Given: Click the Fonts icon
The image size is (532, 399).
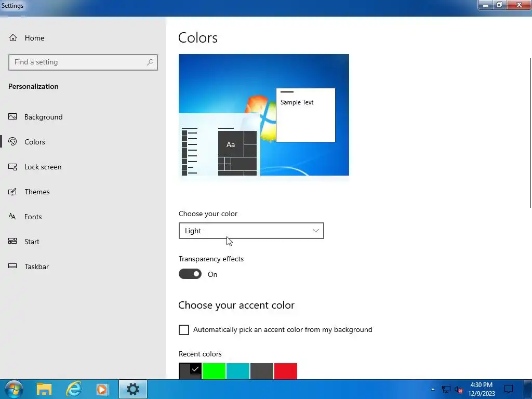Looking at the screenshot, I should (12, 217).
